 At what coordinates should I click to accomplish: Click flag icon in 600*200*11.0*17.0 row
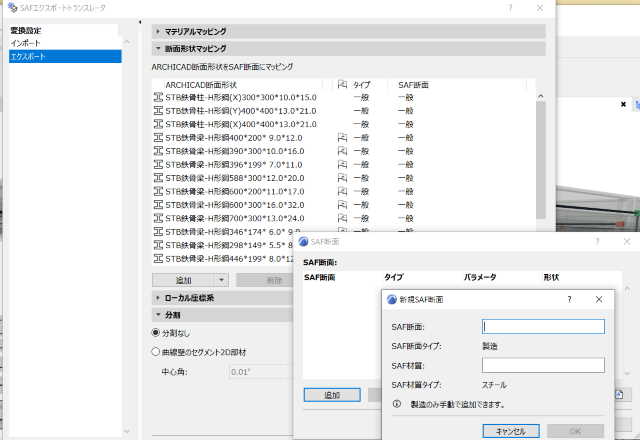342,191
